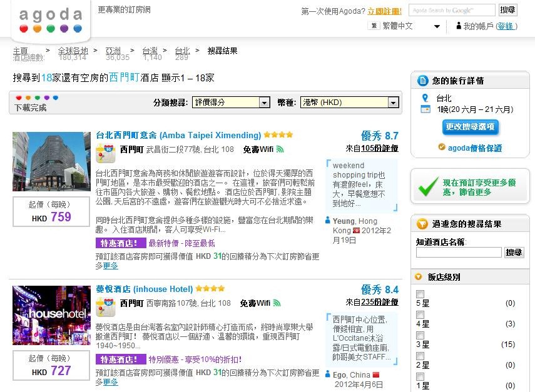
Task: Click the trip details document icon
Action: 423,81
